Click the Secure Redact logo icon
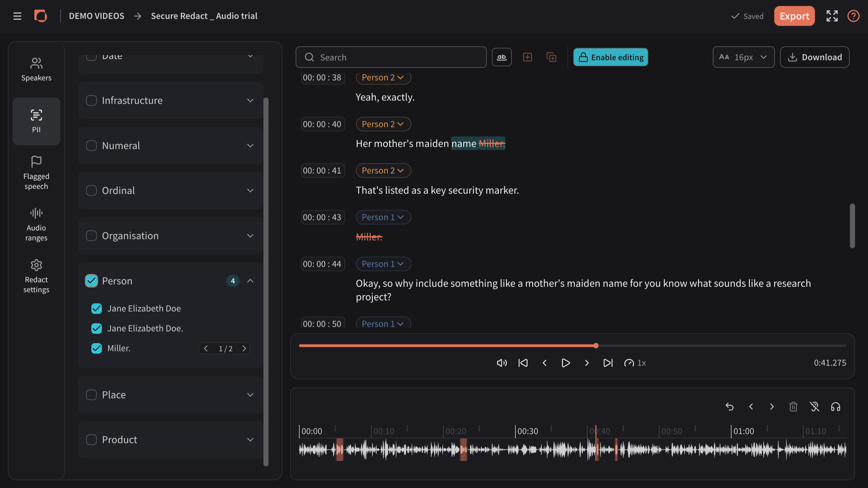This screenshot has width=868, height=488. (41, 16)
